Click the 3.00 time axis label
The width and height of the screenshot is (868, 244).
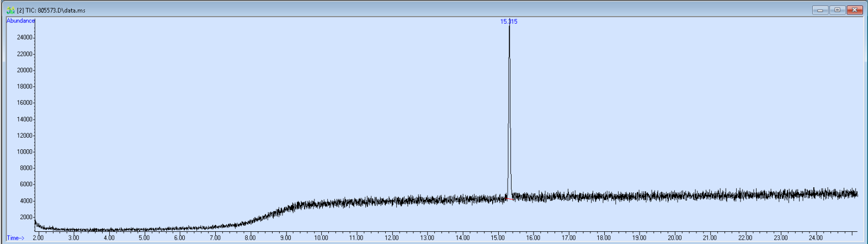click(73, 238)
